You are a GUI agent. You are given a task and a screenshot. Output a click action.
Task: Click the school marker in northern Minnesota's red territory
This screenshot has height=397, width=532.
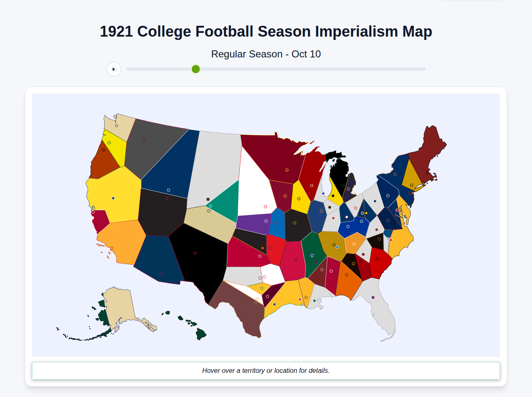pos(286,170)
